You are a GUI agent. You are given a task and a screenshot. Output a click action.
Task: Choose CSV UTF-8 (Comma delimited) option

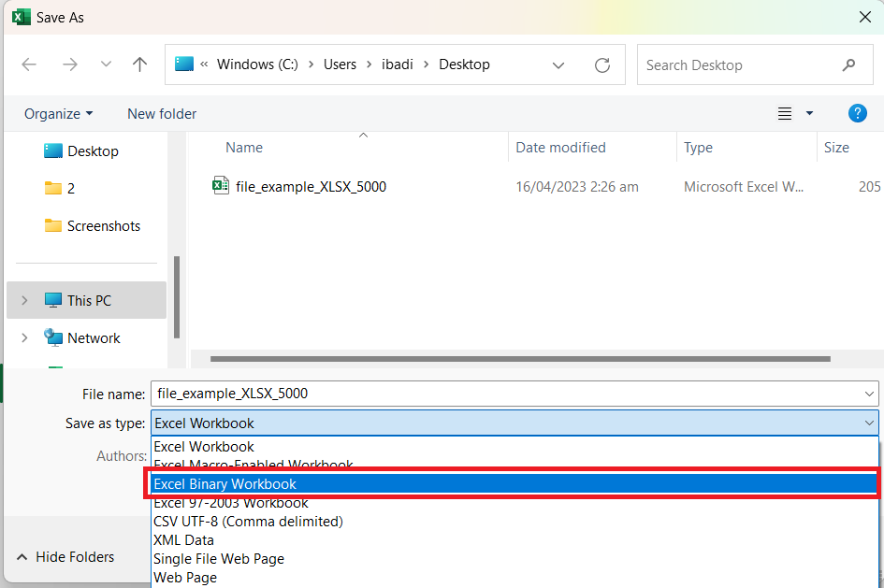pos(514,522)
